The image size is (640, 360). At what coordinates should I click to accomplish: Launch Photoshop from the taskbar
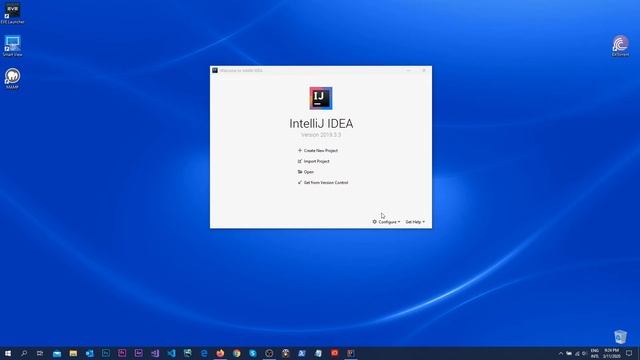click(106, 353)
